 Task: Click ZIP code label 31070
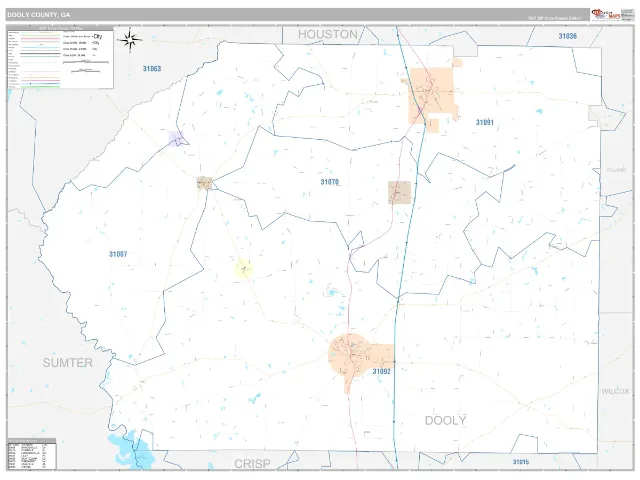[330, 182]
